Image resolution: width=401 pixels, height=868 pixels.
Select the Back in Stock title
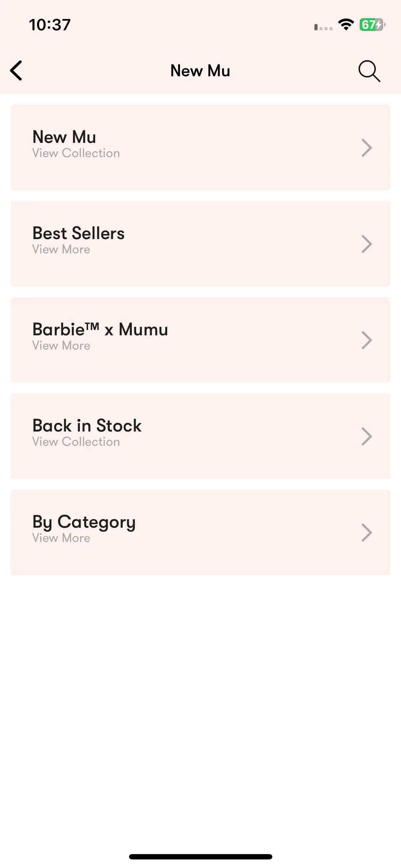point(87,425)
